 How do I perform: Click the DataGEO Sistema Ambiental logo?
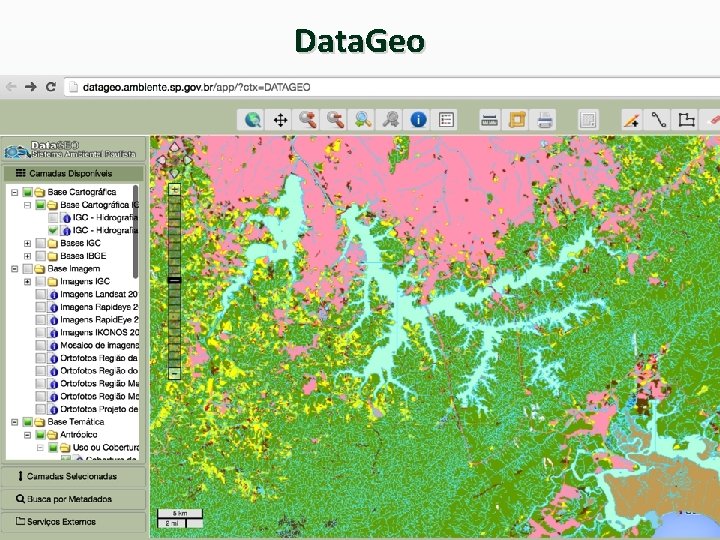[70, 150]
